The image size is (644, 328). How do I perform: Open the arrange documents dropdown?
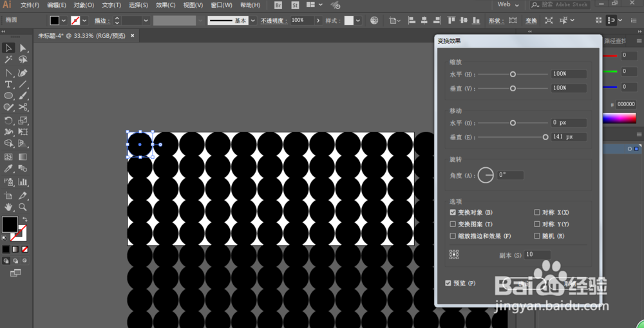(x=315, y=5)
